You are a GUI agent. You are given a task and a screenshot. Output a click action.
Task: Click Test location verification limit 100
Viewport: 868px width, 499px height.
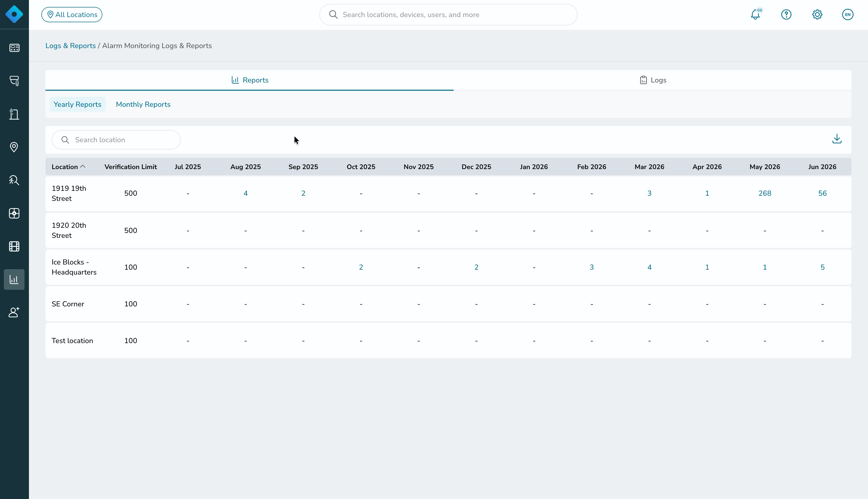coord(130,341)
